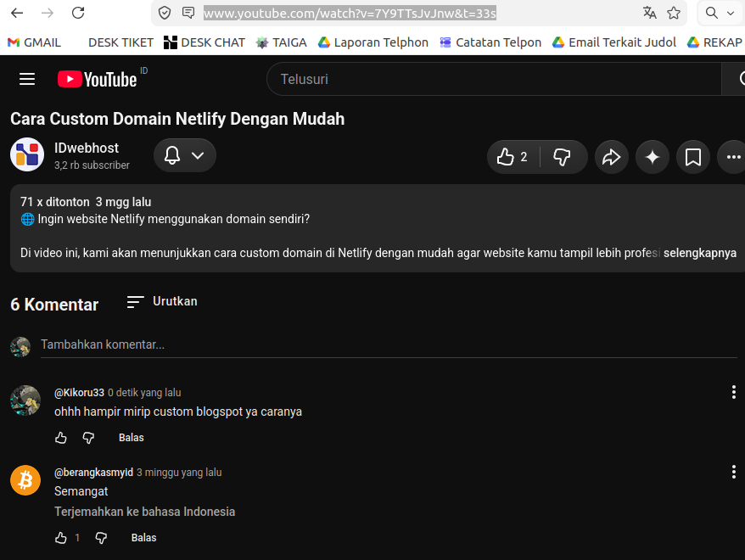Open the Urutkan sort comments menu

pyautogui.click(x=162, y=301)
